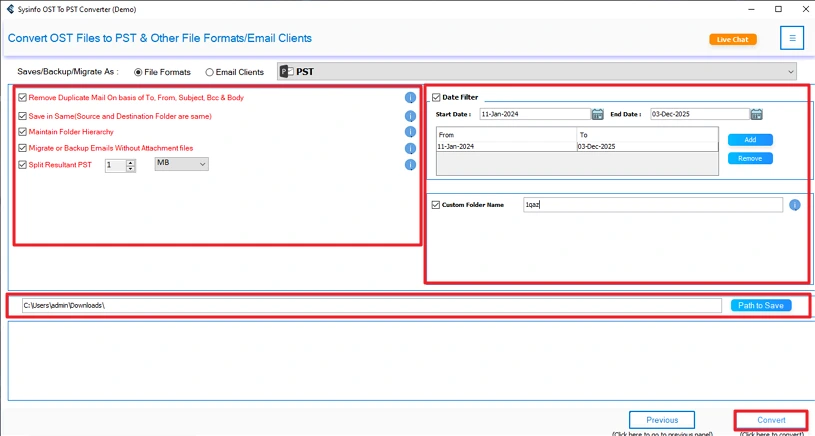Click the split size value field
The width and height of the screenshot is (815, 436).
click(116, 166)
